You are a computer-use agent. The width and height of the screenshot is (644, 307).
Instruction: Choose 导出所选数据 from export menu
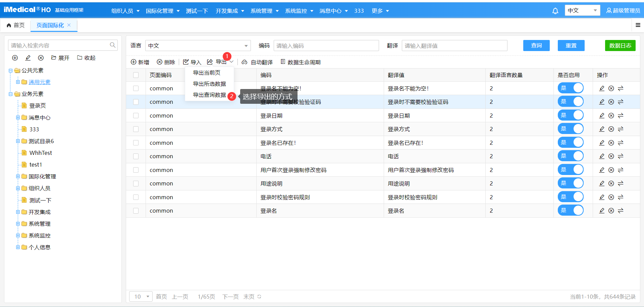click(209, 84)
